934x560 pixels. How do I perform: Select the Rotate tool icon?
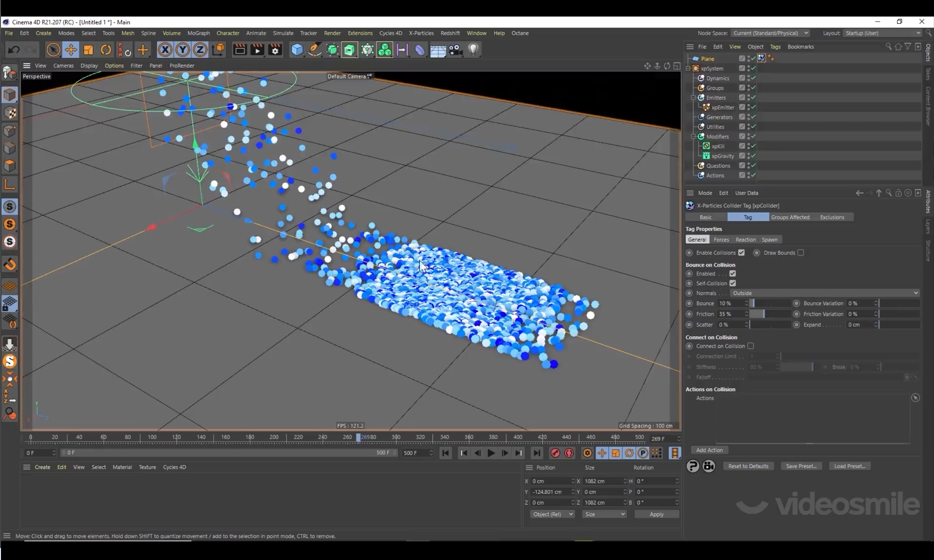click(106, 50)
